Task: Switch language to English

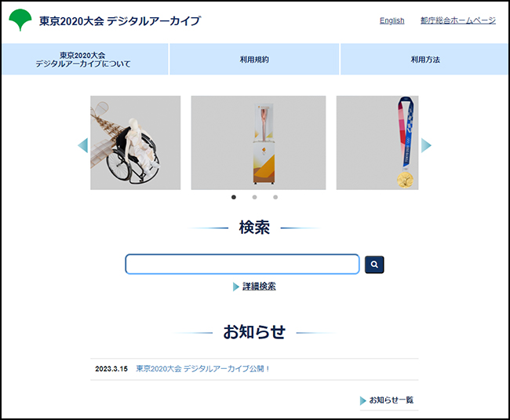Action: pyautogui.click(x=392, y=20)
